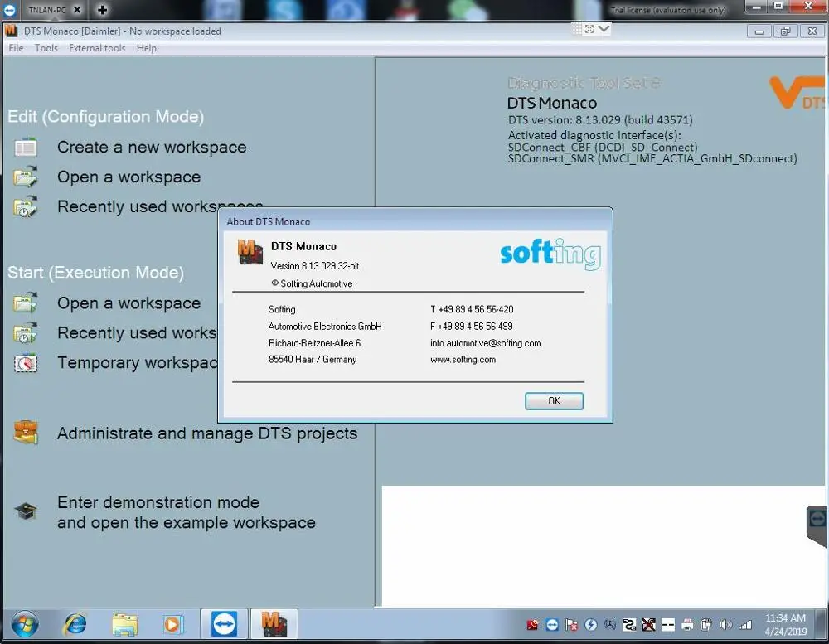Click the Temporary workspace gauge icon
This screenshot has height=644, width=829.
click(26, 363)
